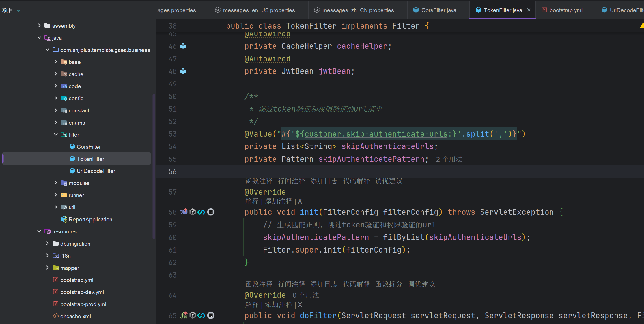Click gray cube gutter icon on line 58
Image resolution: width=644 pixels, height=324 pixels.
point(193,212)
